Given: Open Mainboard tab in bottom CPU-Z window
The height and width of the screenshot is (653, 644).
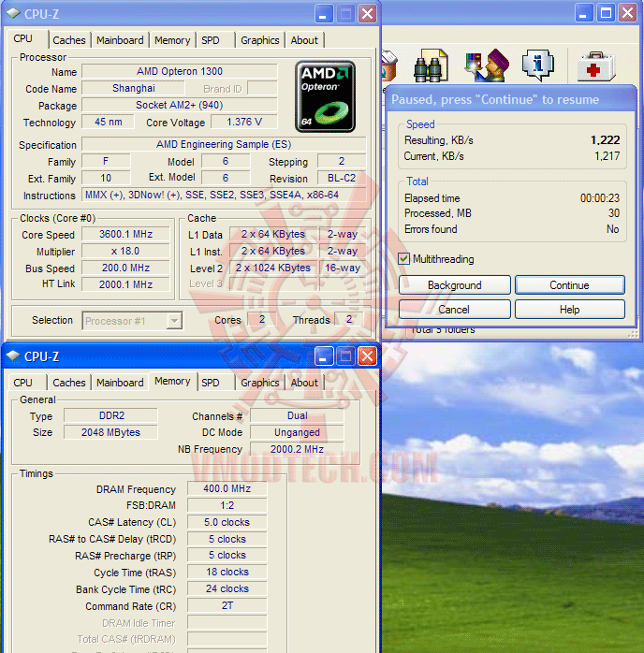Looking at the screenshot, I should pos(120,383).
